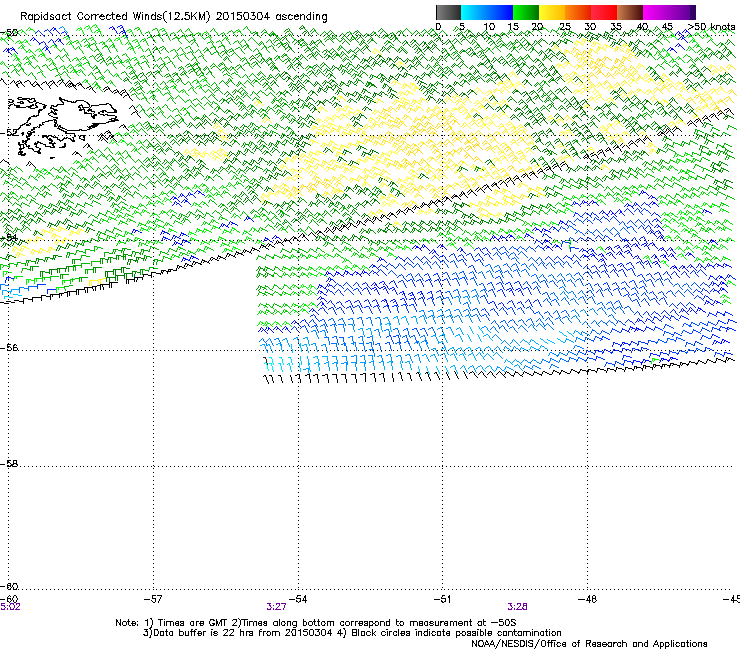Click the Rapidscat Corrected Winds title text
Image resolution: width=740 pixels, height=650 pixels.
(x=174, y=16)
